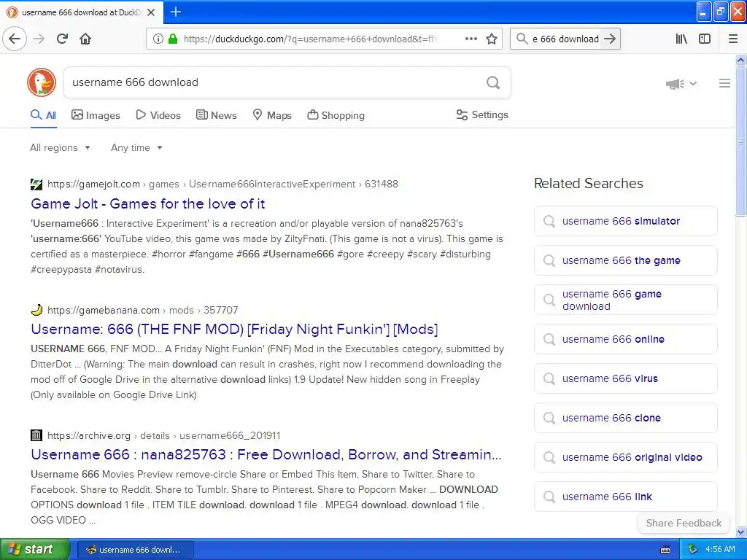Open the Windows Start menu
Image resolution: width=747 pixels, height=560 pixels.
click(x=34, y=549)
